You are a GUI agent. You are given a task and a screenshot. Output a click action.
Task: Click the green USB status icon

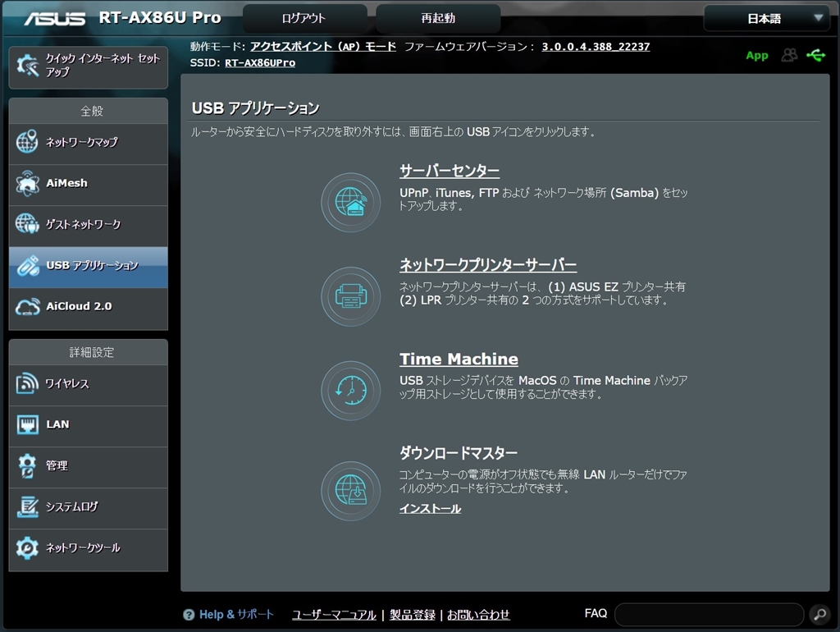[816, 55]
